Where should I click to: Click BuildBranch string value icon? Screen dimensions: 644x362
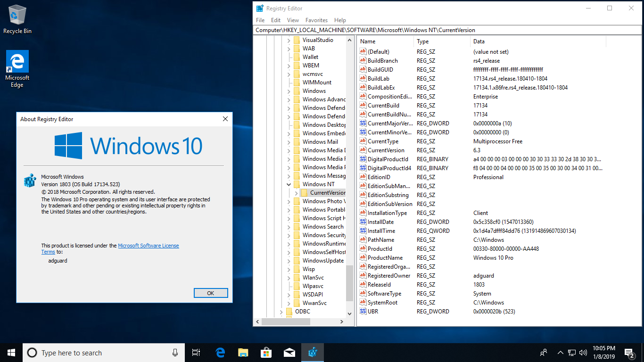363,61
